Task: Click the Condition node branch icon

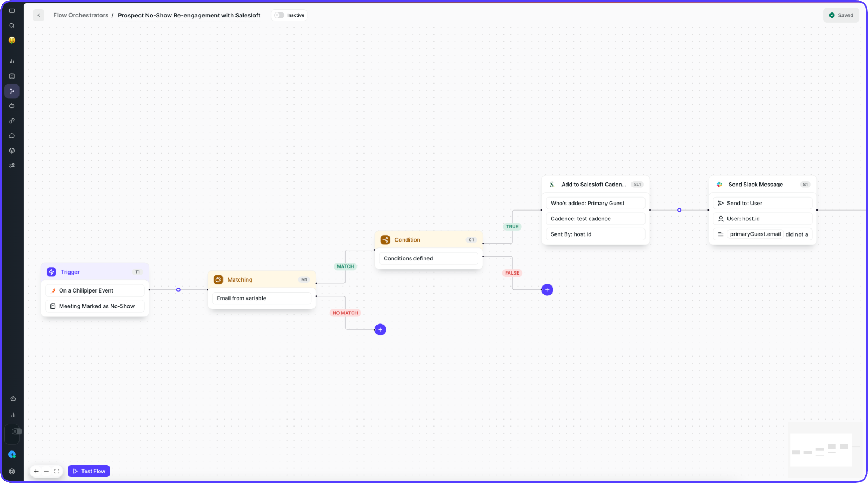Action: (x=386, y=240)
